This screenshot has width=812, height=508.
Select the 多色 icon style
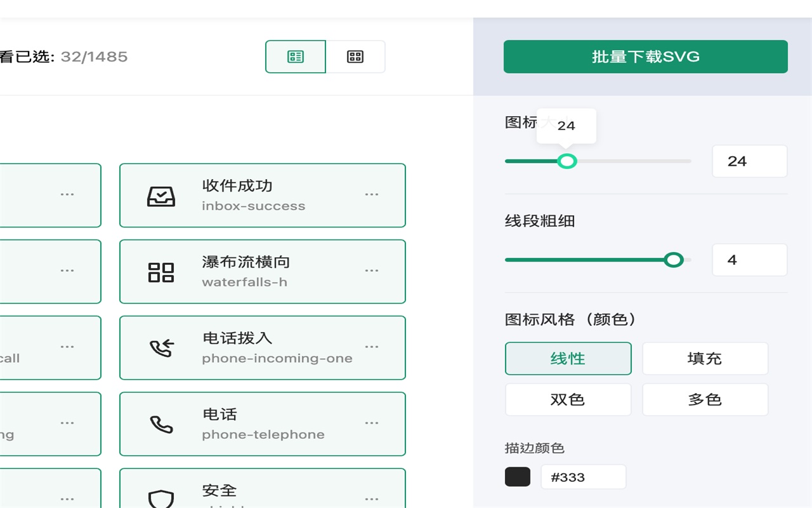click(705, 399)
